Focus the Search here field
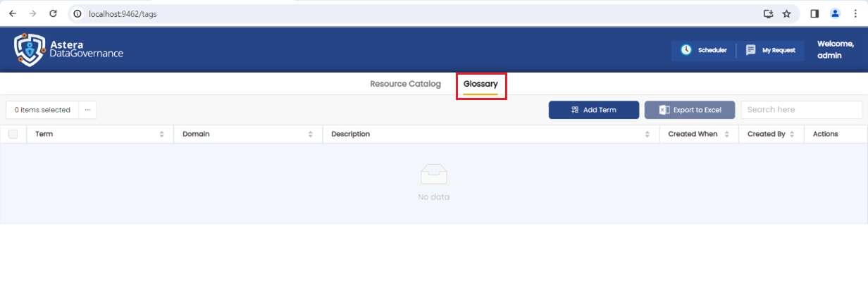868x305 pixels. click(801, 110)
